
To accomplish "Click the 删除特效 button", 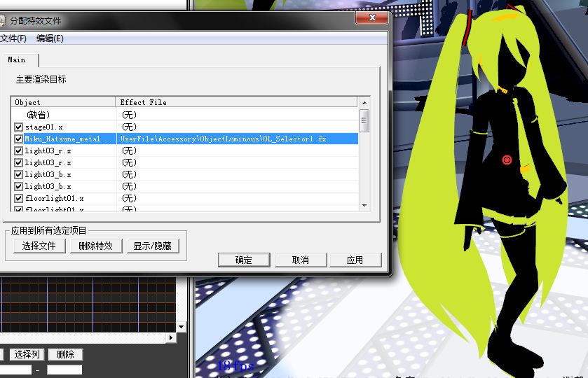I will 96,246.
